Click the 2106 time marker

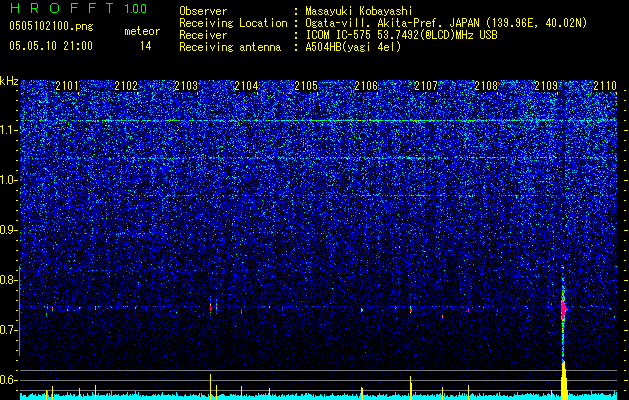[x=366, y=86]
